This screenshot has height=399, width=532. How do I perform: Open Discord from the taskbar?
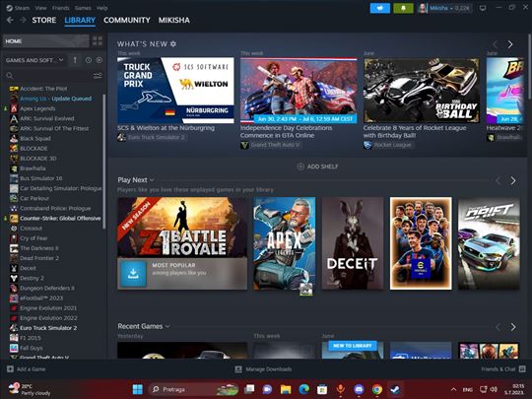click(359, 389)
